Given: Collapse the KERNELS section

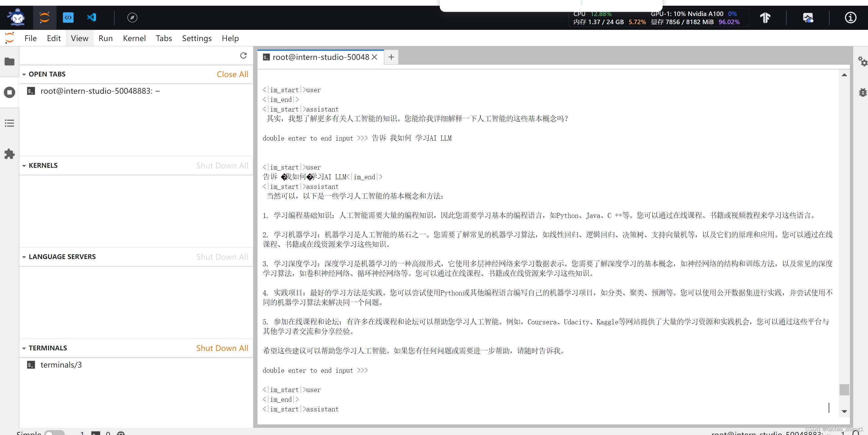Looking at the screenshot, I should pyautogui.click(x=24, y=165).
